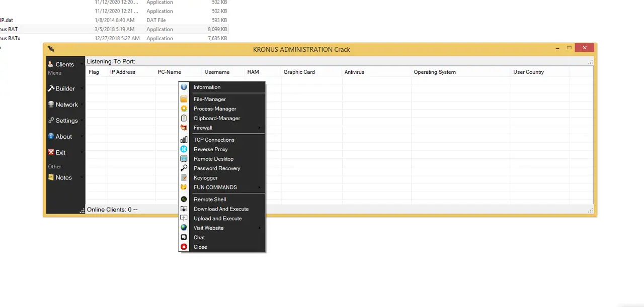Click the Remote Desktop monitor icon
Image resolution: width=644 pixels, height=307 pixels.
click(184, 159)
